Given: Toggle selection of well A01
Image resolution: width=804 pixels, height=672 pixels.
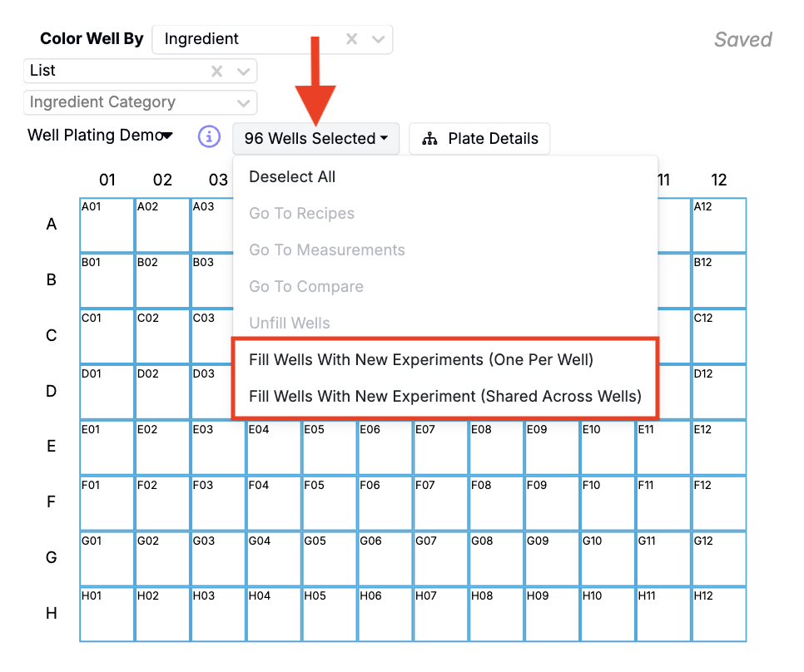Looking at the screenshot, I should tap(107, 225).
